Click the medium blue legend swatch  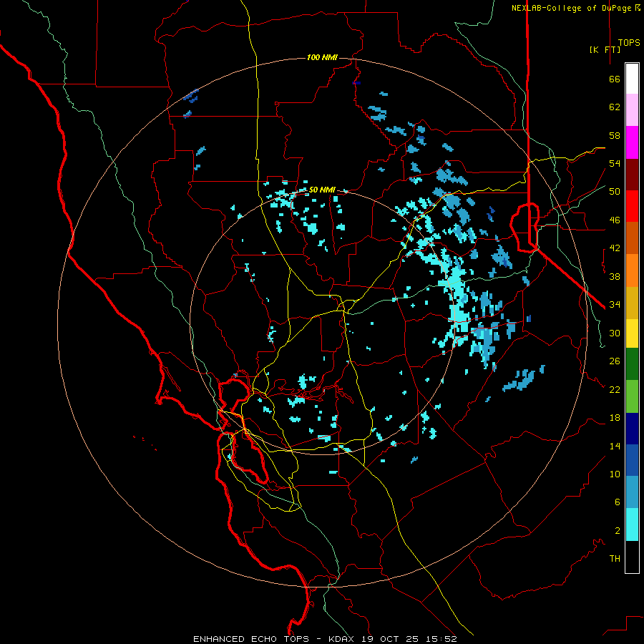[x=632, y=460]
